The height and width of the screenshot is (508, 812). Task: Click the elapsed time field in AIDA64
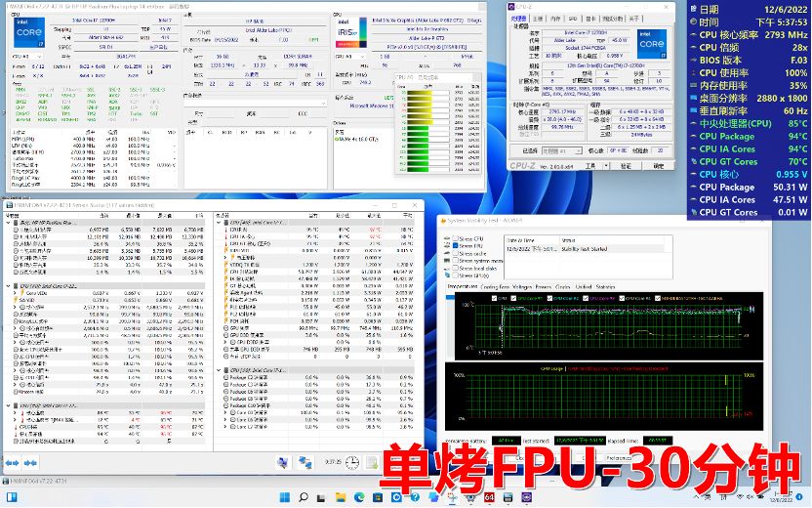click(657, 441)
